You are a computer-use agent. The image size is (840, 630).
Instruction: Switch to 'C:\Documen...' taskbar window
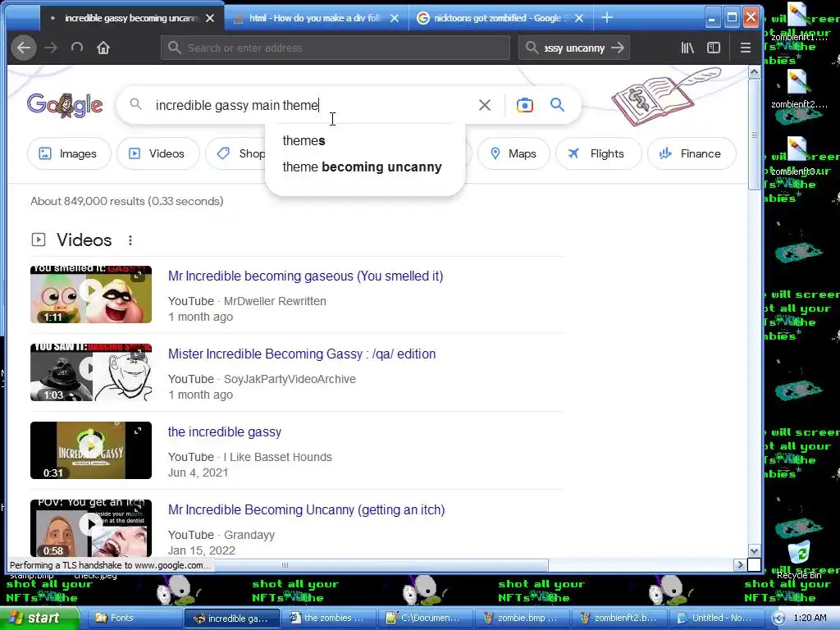click(426, 618)
